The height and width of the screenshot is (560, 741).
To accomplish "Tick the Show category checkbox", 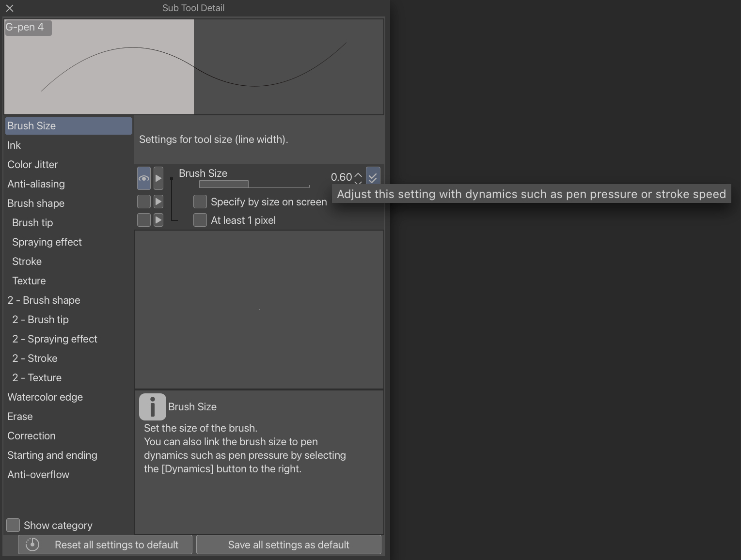I will (x=13, y=525).
